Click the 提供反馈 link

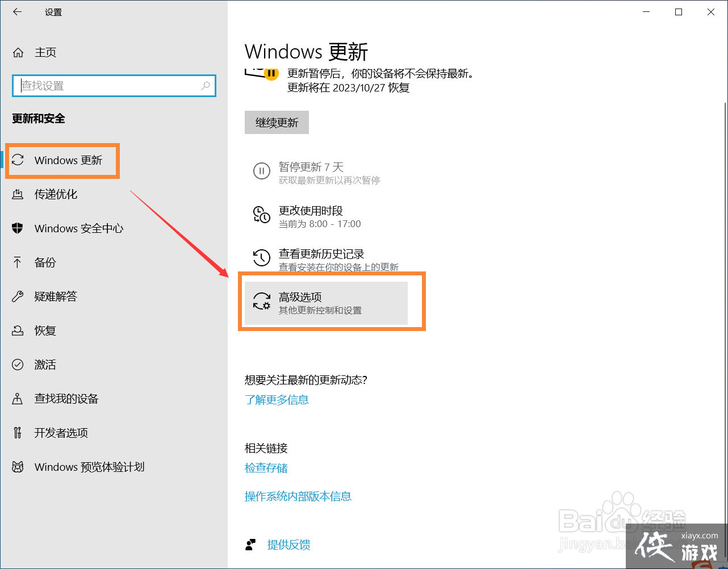coord(288,545)
